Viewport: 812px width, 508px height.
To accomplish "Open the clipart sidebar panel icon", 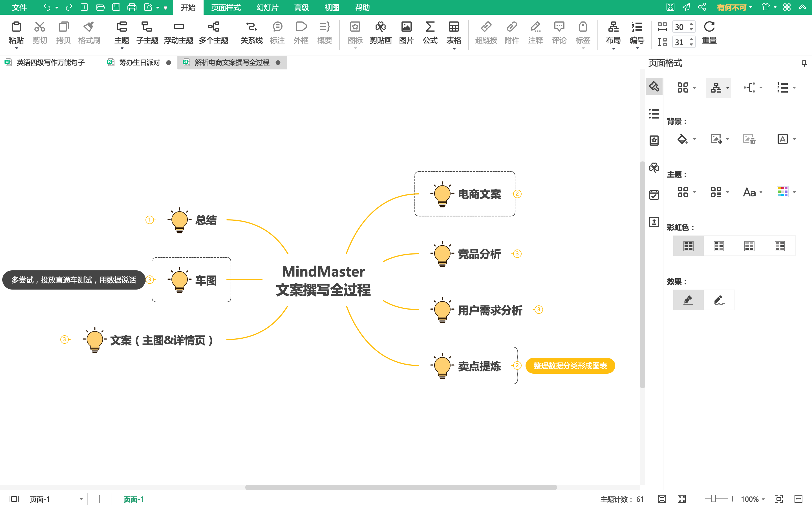I will [x=654, y=167].
